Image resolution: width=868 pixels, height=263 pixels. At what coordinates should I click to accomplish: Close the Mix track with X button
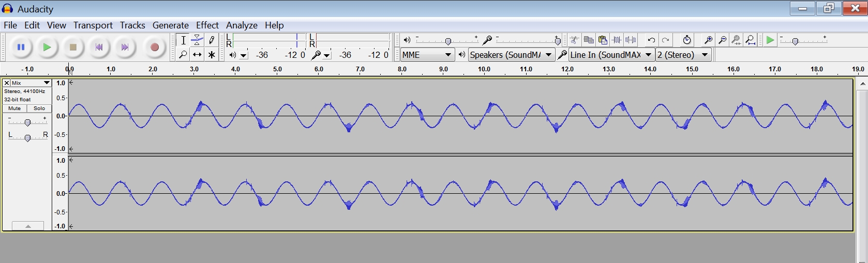click(7, 83)
